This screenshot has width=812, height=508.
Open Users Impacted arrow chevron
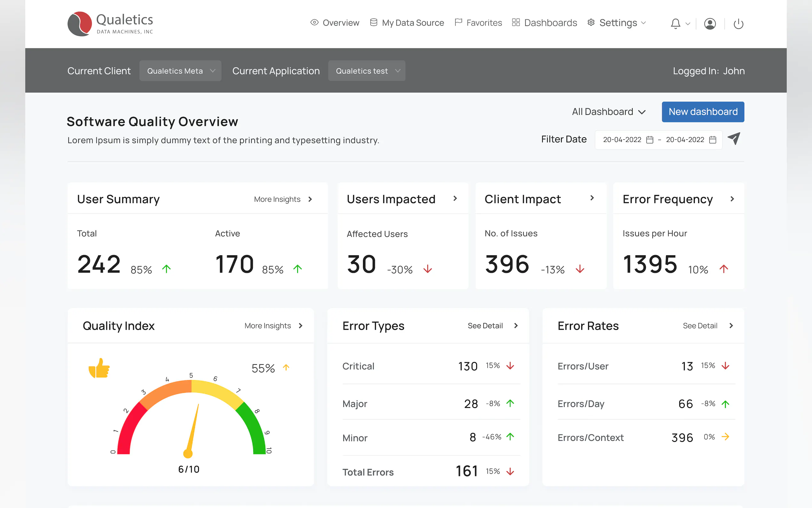pyautogui.click(x=455, y=199)
